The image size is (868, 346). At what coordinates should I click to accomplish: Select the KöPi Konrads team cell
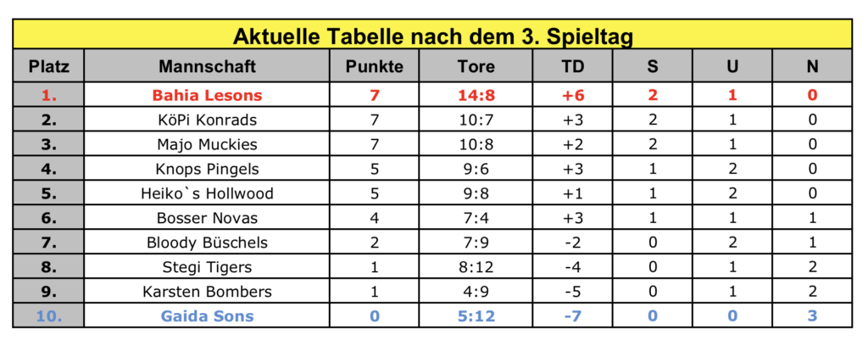[x=207, y=120]
